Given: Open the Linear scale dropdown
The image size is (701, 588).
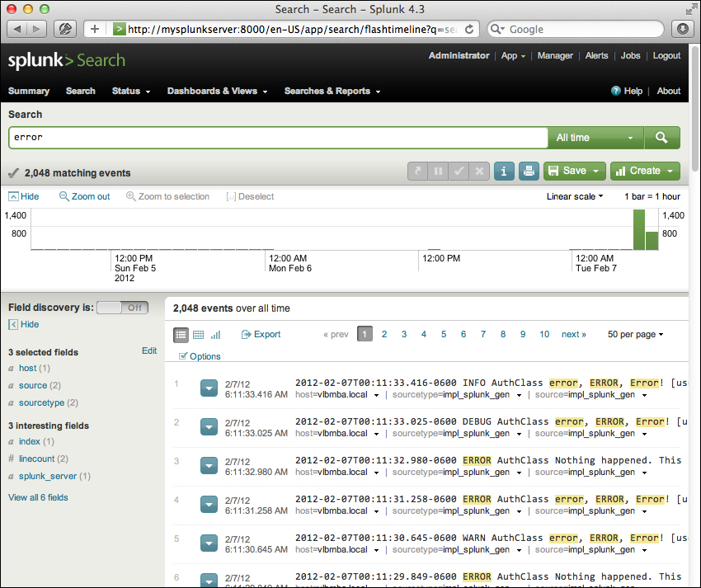Looking at the screenshot, I should click(x=575, y=196).
